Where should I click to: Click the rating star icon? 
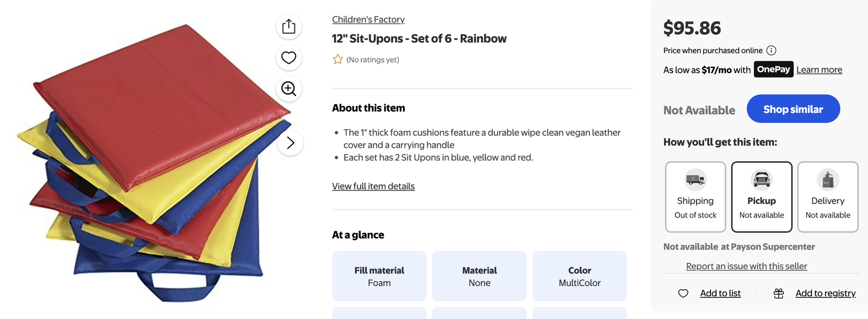coord(337,60)
